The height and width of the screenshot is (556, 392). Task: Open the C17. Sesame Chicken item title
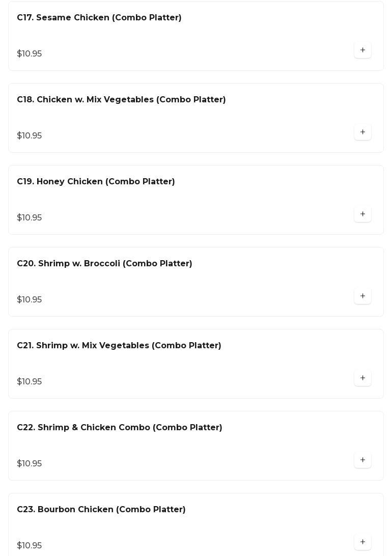pos(99,18)
